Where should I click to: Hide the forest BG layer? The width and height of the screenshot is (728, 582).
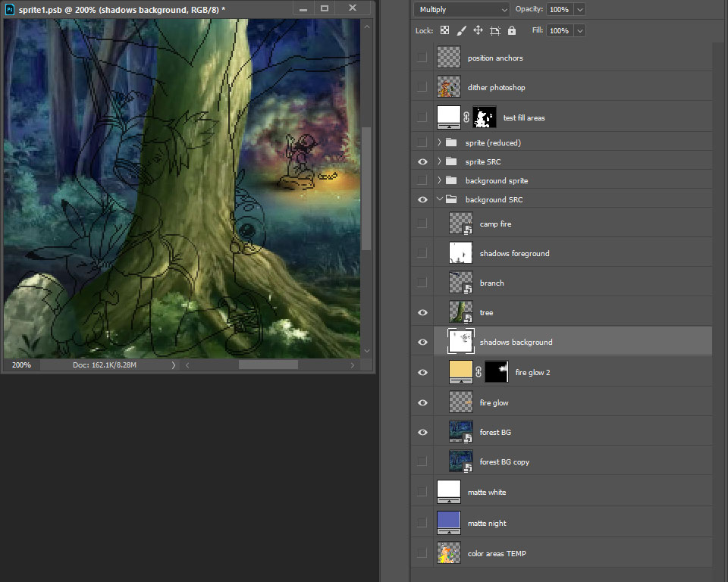(x=422, y=432)
